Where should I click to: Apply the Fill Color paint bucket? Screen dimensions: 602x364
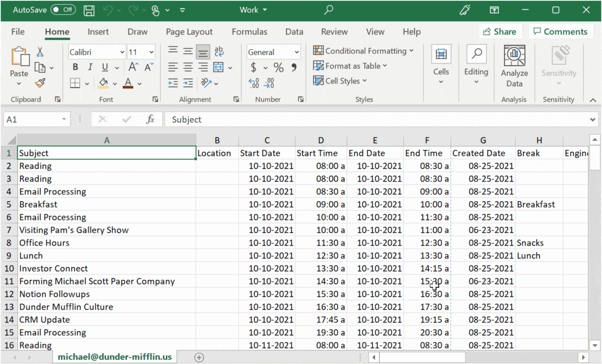[103, 83]
